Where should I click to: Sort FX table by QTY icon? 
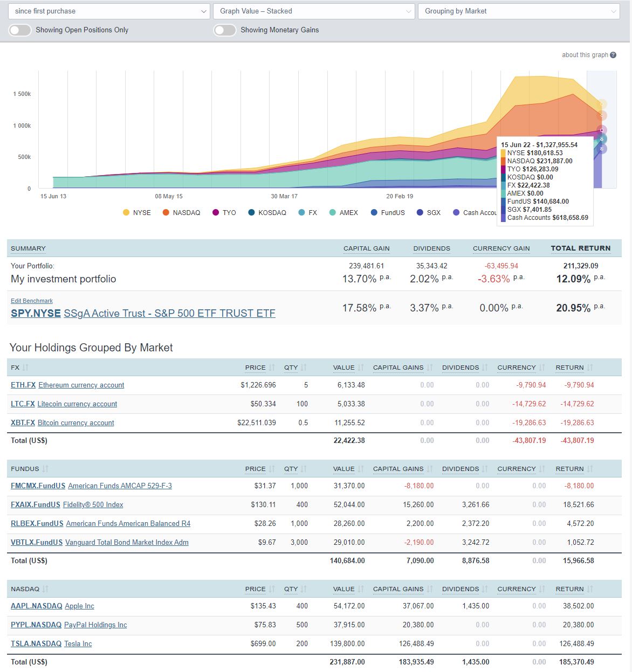304,368
